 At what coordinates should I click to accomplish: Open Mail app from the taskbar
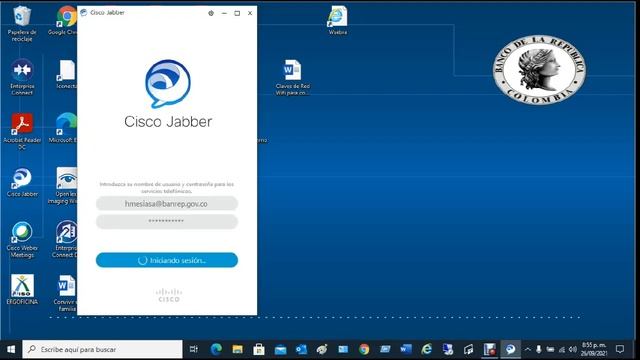[280, 349]
